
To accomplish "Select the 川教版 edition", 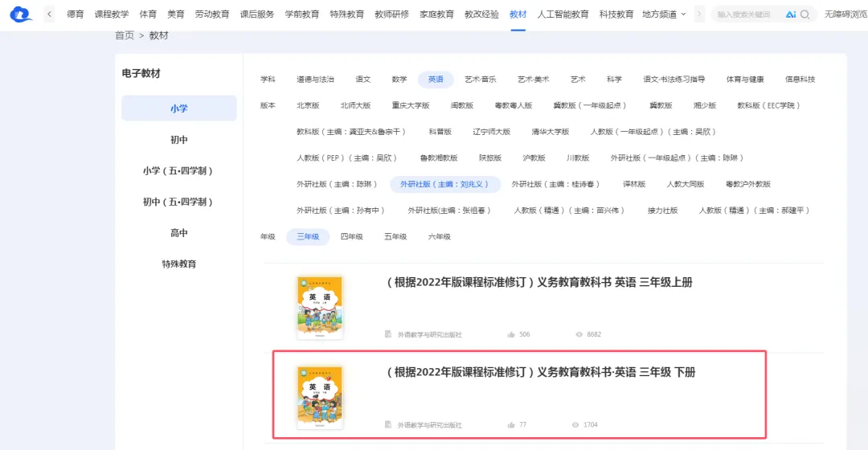I will pos(578,157).
